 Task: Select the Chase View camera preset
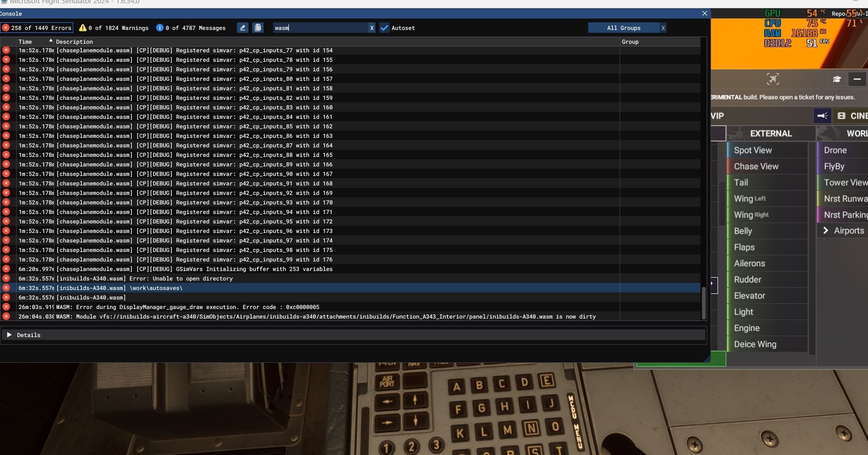[x=756, y=166]
